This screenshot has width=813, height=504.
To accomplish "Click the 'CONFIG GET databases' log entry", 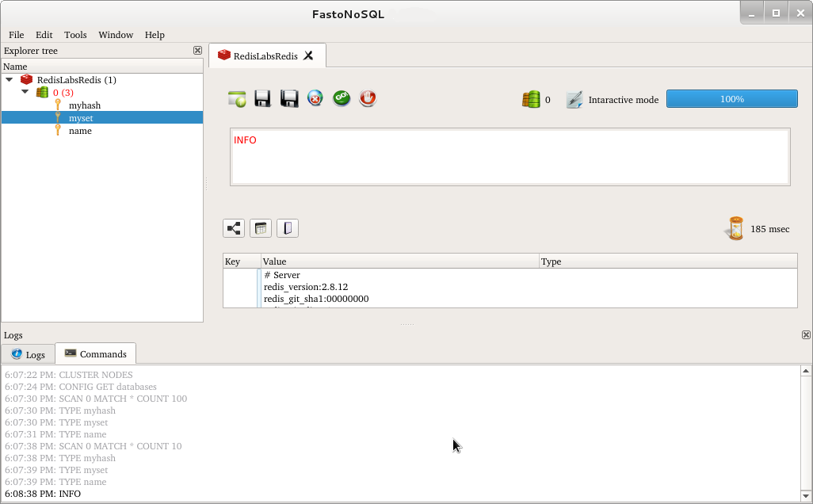I will click(x=81, y=386).
